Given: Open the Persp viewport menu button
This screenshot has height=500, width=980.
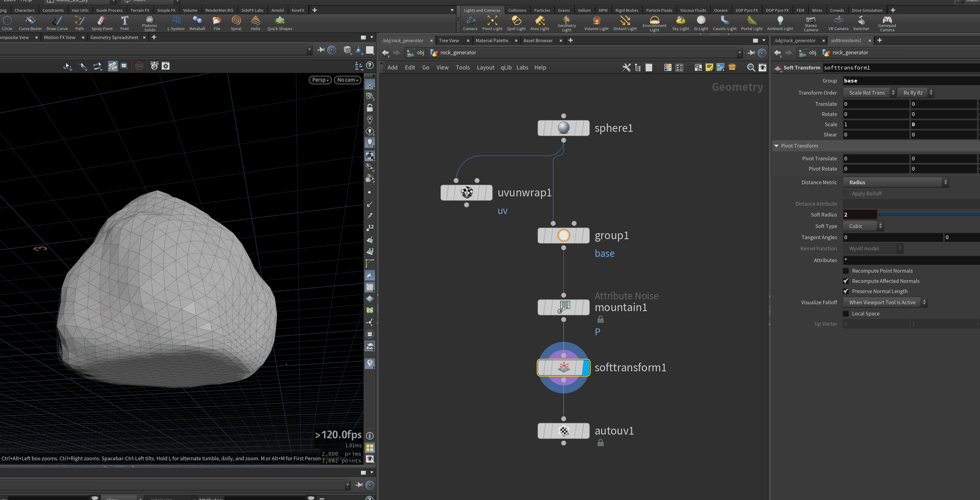Looking at the screenshot, I should click(320, 80).
